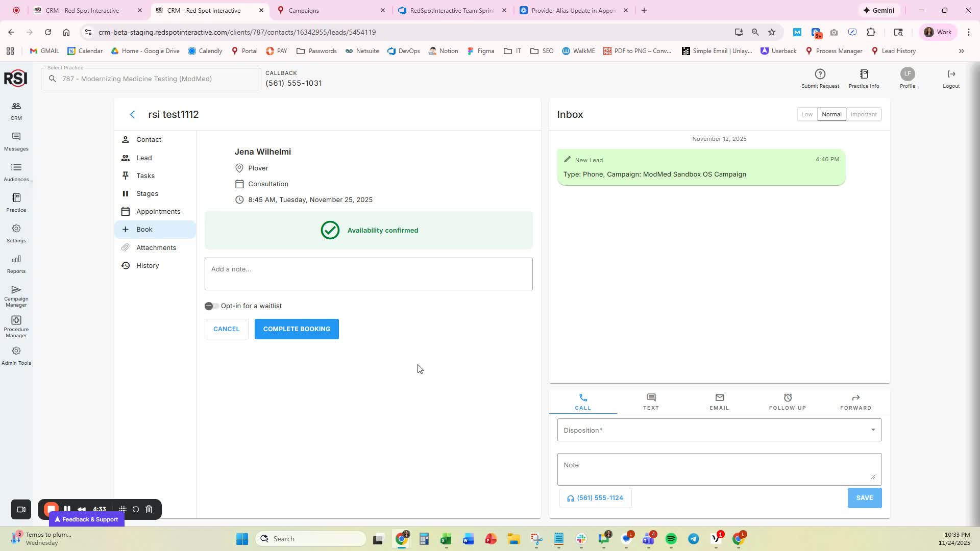Screen dimensions: 980x551
Task: Open the Select Practice search box
Action: [151, 79]
